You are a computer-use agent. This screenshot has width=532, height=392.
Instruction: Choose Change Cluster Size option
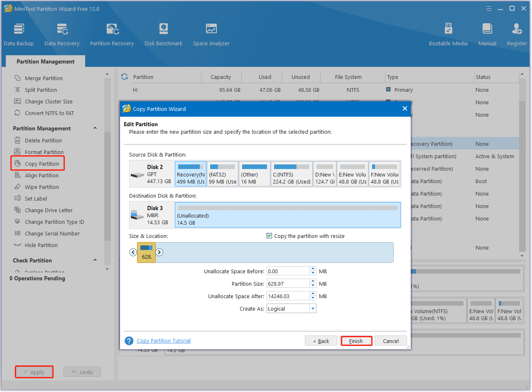point(49,101)
